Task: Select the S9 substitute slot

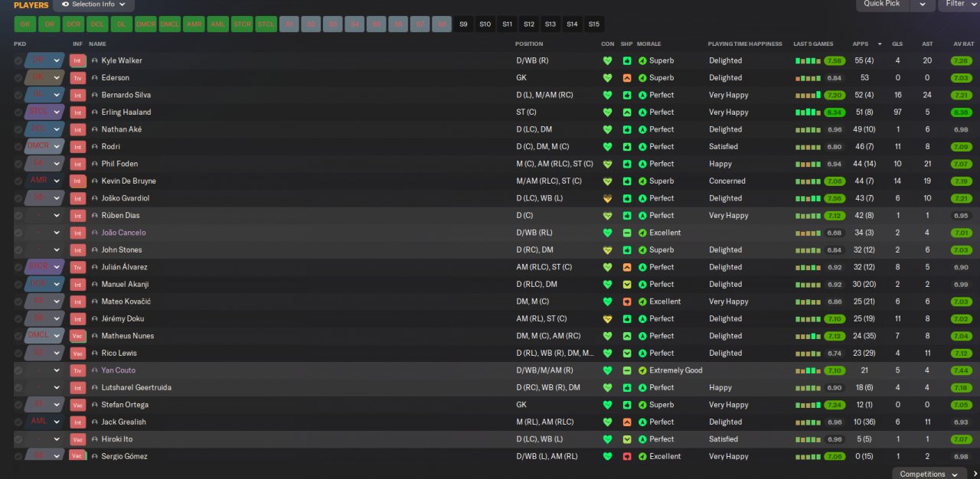Action: (x=463, y=24)
